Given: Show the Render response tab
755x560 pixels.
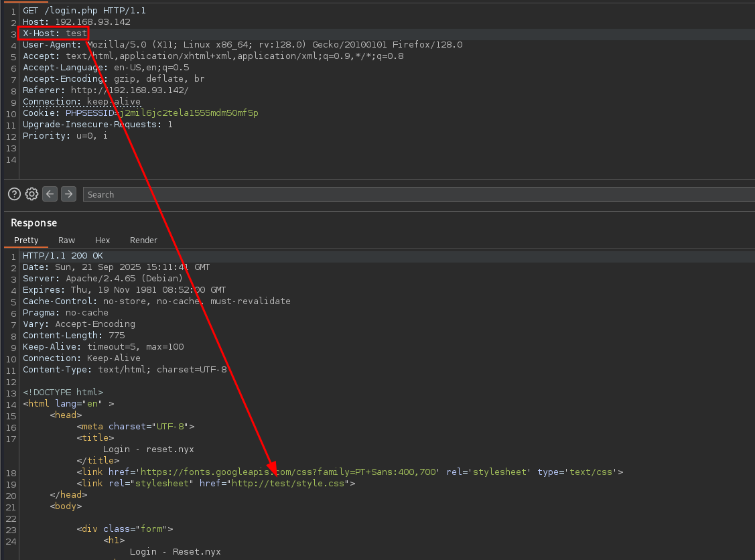Looking at the screenshot, I should 143,240.
